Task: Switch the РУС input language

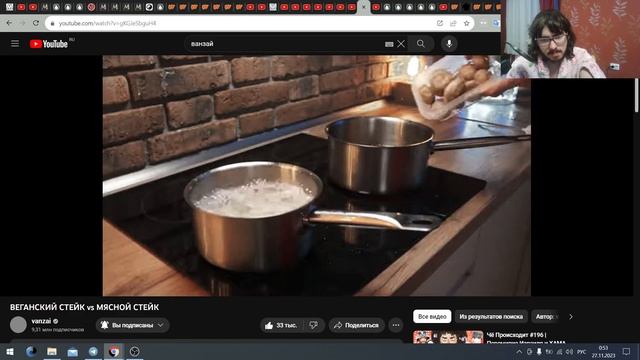Action: (582, 351)
